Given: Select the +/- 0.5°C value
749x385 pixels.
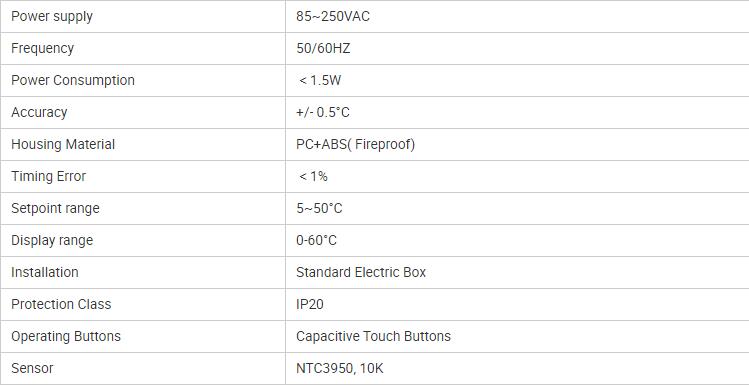Looking at the screenshot, I should (323, 112).
